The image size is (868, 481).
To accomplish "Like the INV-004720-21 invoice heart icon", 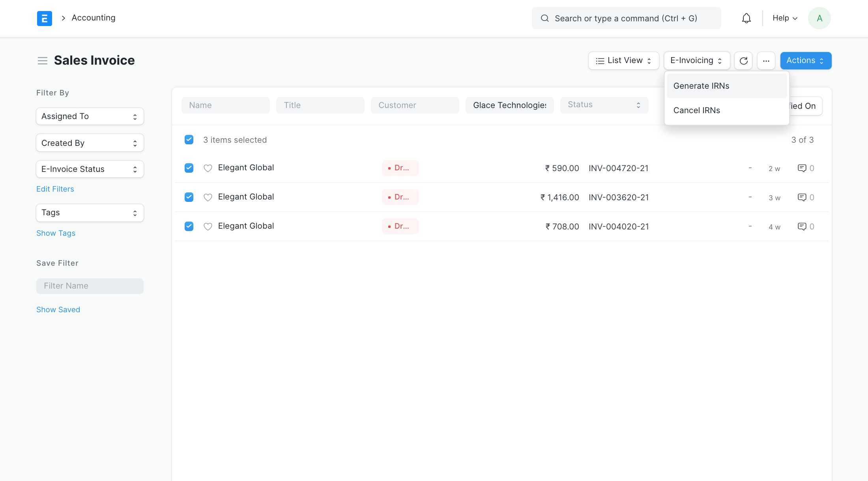I will coord(208,168).
